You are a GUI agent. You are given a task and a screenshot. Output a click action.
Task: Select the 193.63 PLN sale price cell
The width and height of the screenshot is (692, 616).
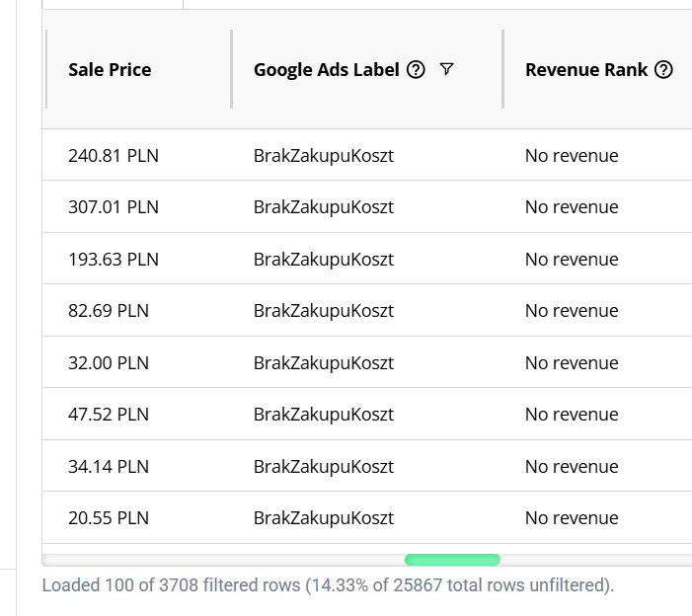[114, 260]
